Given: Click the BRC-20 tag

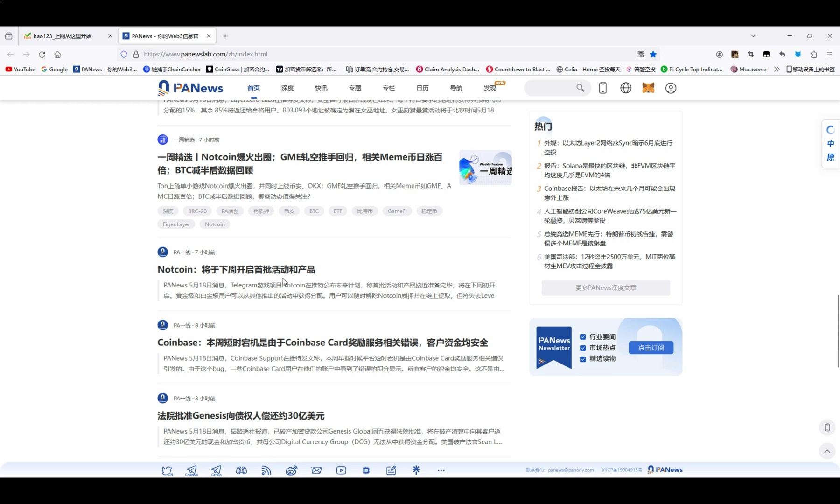Looking at the screenshot, I should 197,211.
